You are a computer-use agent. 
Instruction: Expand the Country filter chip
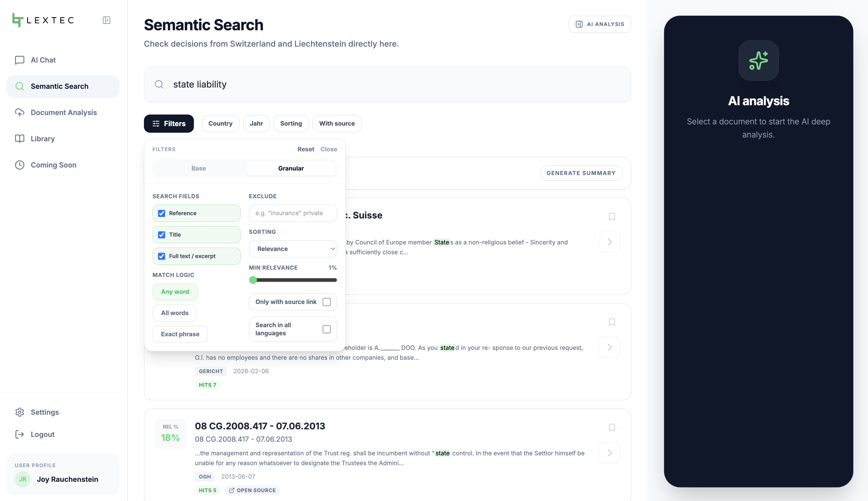tap(220, 124)
